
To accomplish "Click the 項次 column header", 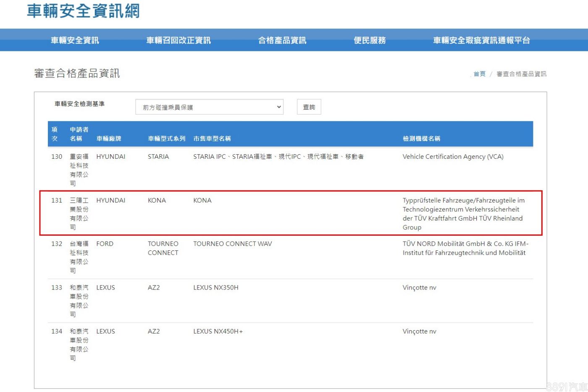I will click(55, 134).
